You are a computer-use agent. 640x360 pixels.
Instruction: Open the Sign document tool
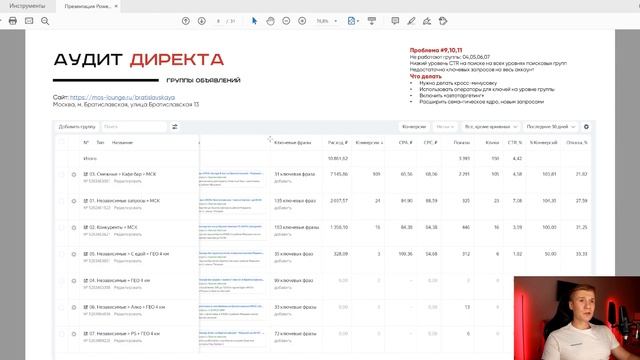click(x=427, y=21)
